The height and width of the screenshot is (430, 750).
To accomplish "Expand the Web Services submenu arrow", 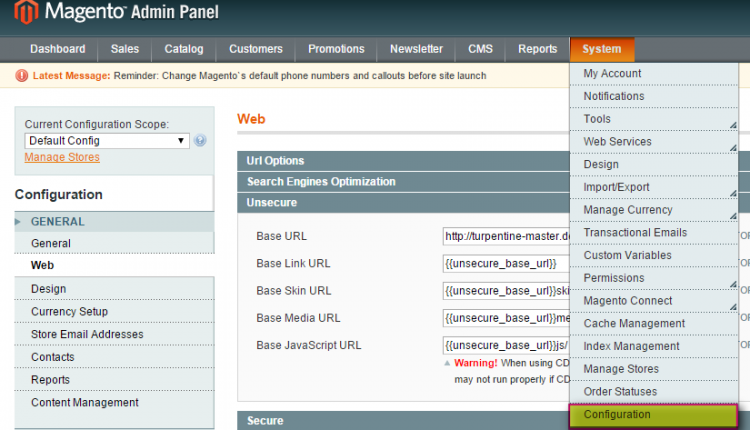I will pyautogui.click(x=733, y=148).
